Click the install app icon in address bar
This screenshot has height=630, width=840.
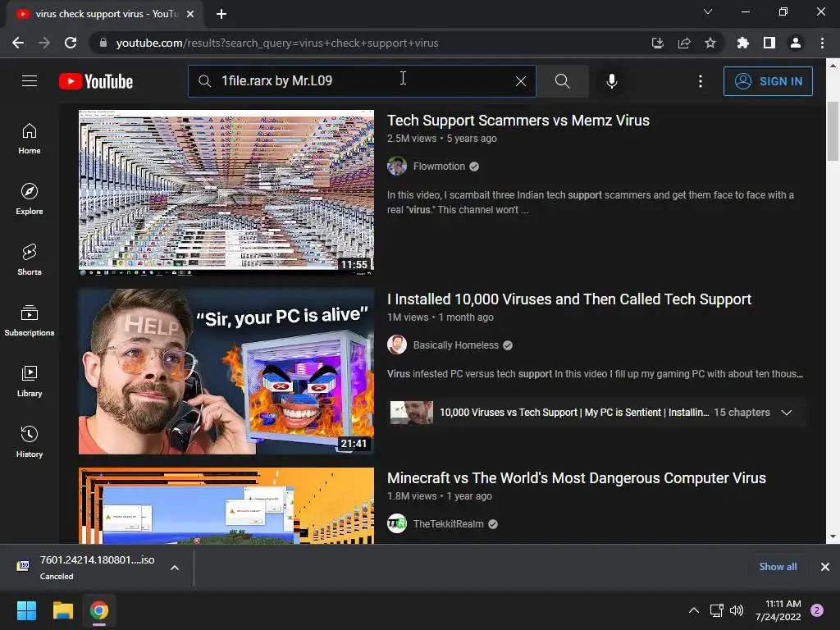tap(658, 43)
